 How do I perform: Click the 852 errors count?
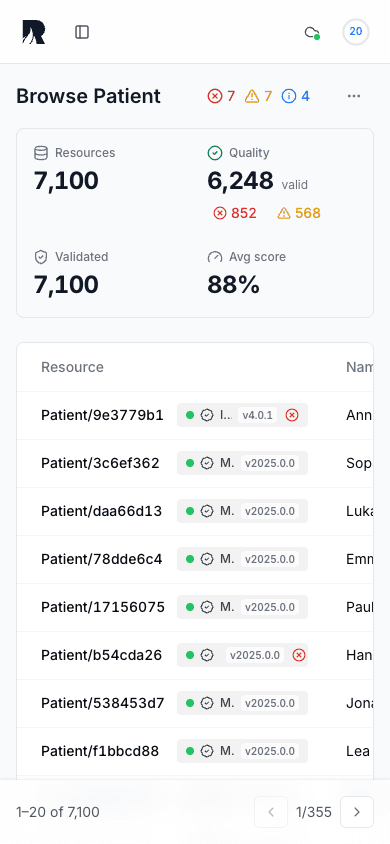point(235,213)
